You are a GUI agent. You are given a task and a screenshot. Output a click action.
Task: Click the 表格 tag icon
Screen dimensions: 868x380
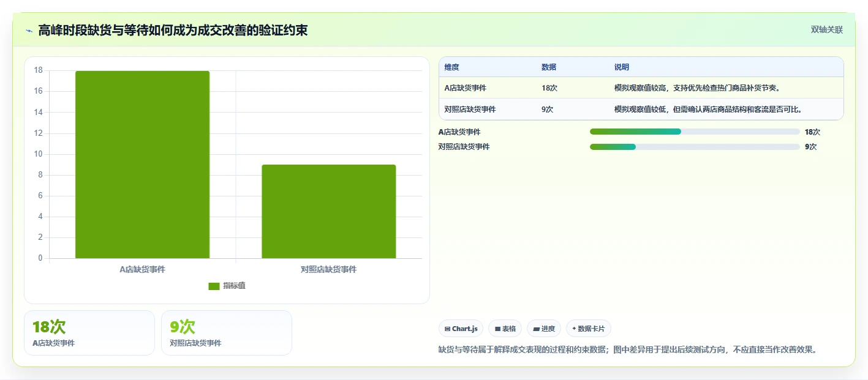pos(497,329)
